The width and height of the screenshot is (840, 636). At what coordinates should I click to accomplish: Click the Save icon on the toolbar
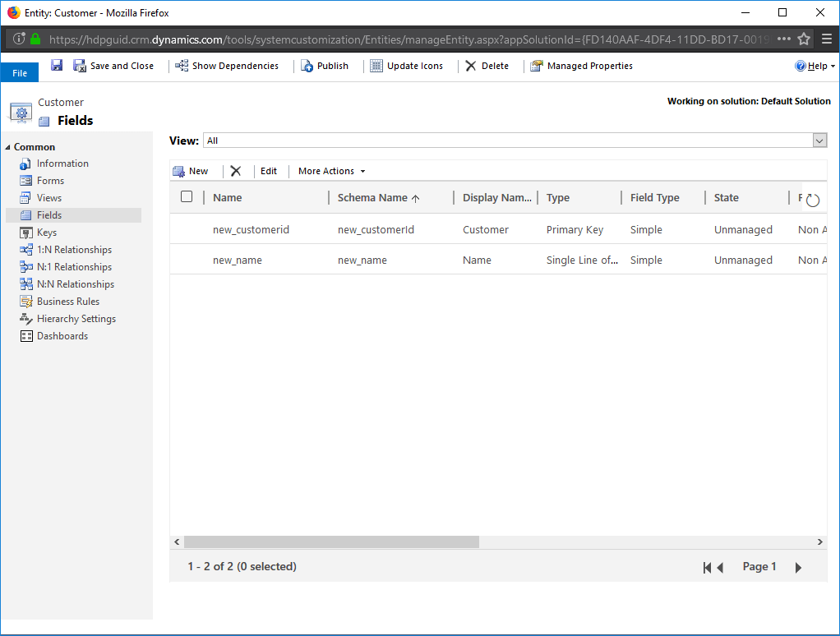click(56, 66)
